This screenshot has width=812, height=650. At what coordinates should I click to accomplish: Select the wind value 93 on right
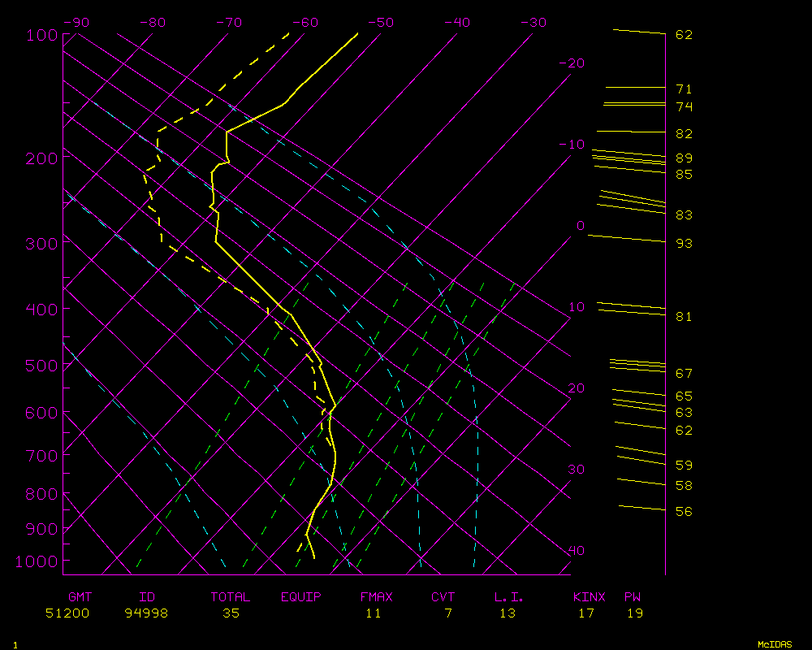pos(684,244)
